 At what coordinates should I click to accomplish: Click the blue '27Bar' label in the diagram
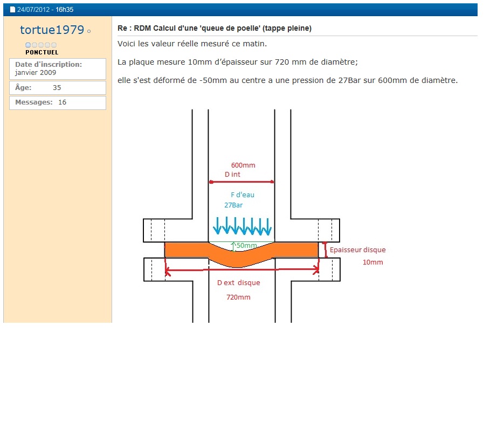pos(233,205)
